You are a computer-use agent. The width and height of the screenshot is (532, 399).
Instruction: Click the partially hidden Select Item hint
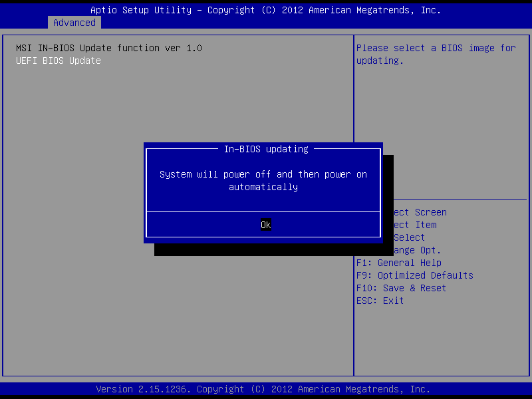coord(415,225)
